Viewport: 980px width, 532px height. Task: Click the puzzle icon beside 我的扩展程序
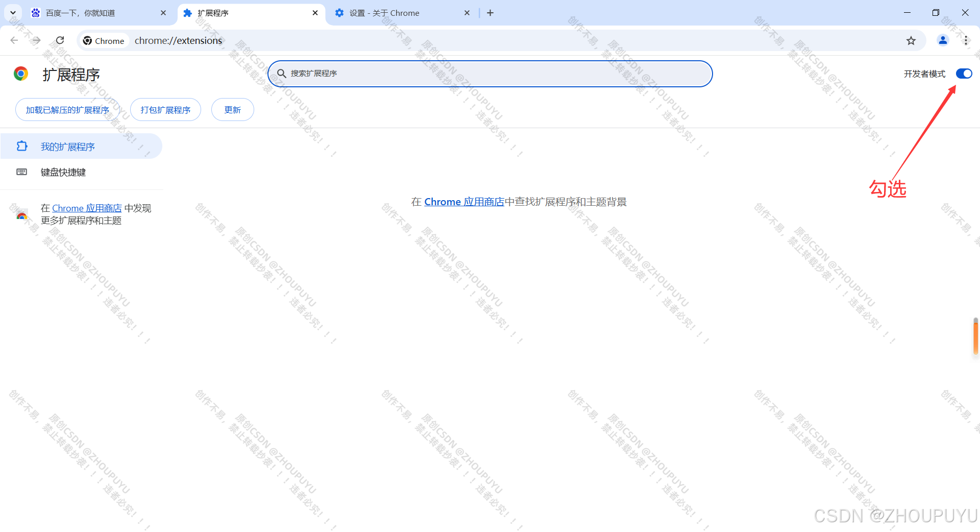[x=22, y=147]
